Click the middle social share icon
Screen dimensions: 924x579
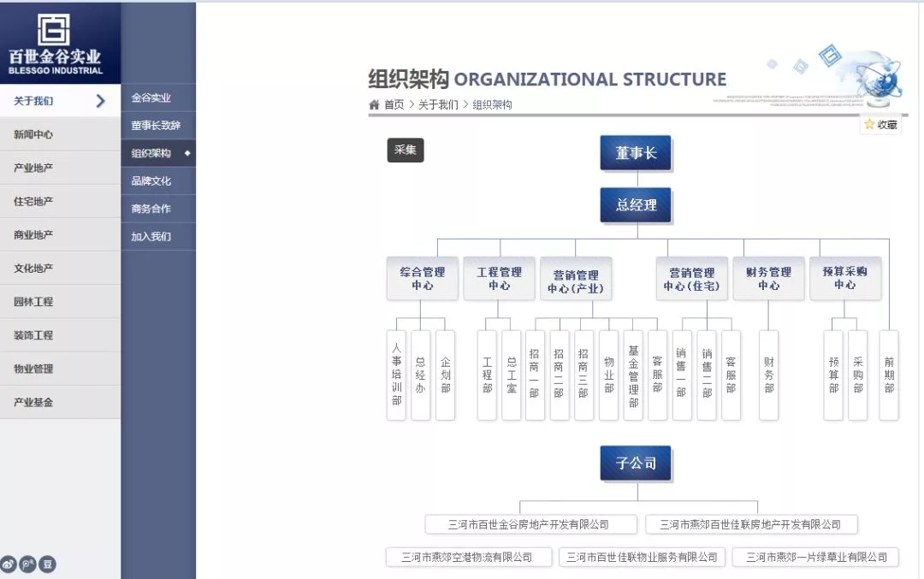[x=28, y=564]
